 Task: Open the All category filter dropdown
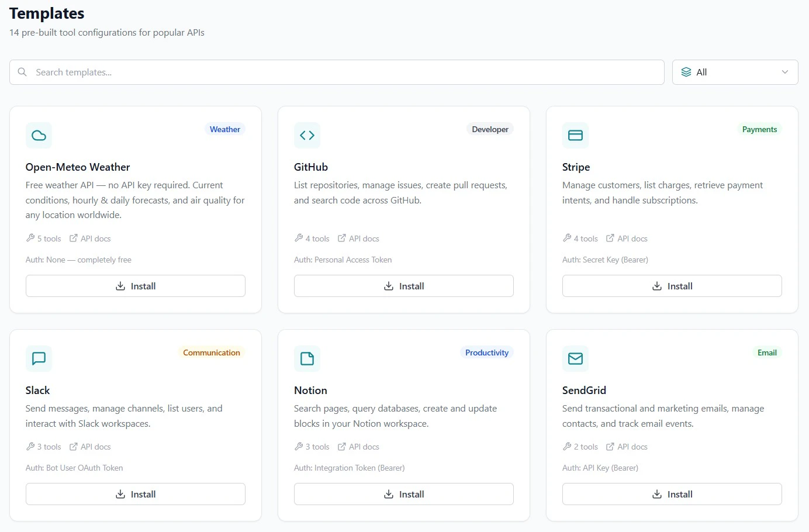click(735, 72)
